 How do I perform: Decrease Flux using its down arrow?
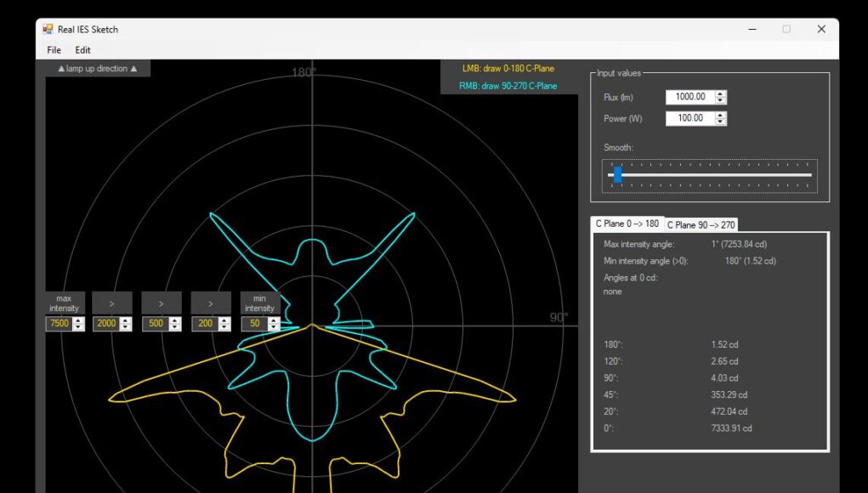(720, 100)
